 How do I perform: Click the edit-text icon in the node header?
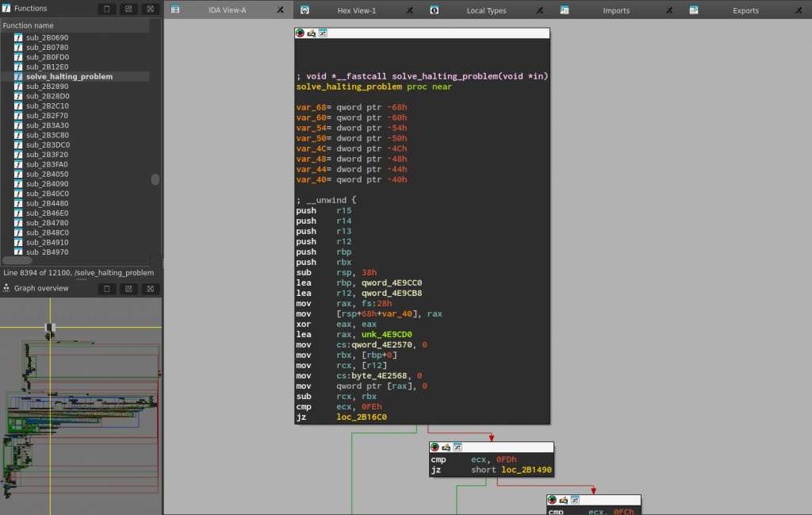tap(311, 33)
